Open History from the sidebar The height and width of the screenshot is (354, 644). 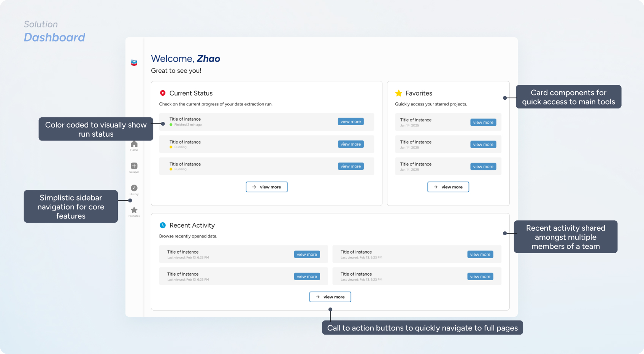pyautogui.click(x=134, y=188)
